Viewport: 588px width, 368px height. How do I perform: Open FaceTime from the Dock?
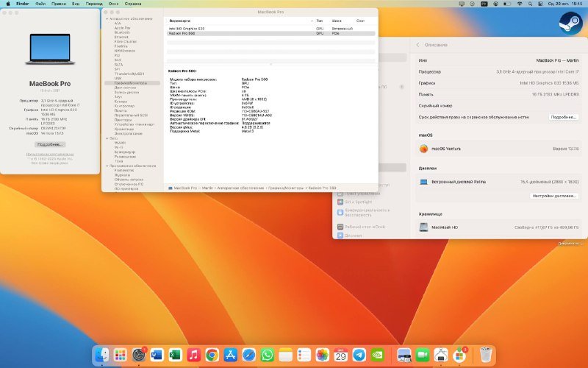click(423, 355)
